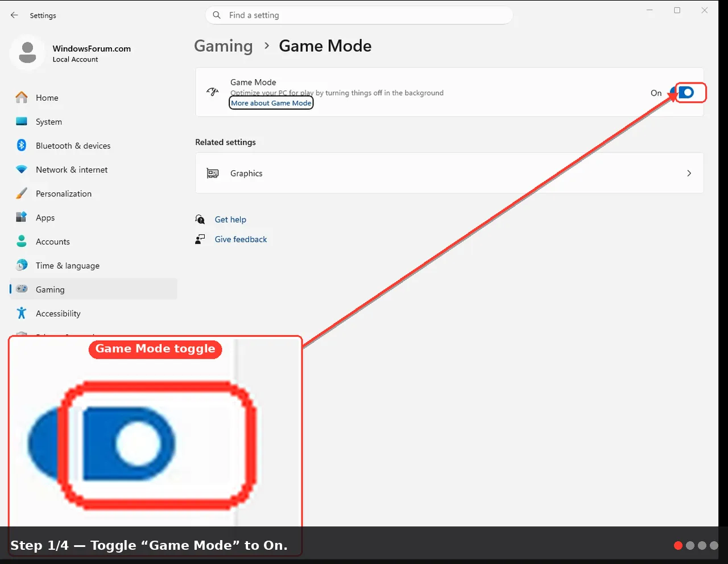Open Bluetooth & devices via its icon
The width and height of the screenshot is (728, 564).
[22, 145]
